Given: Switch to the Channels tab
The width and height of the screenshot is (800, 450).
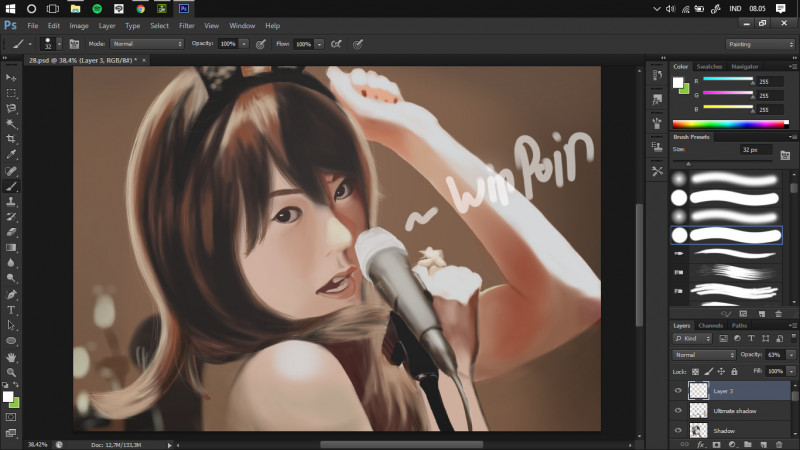Looking at the screenshot, I should pyautogui.click(x=711, y=326).
